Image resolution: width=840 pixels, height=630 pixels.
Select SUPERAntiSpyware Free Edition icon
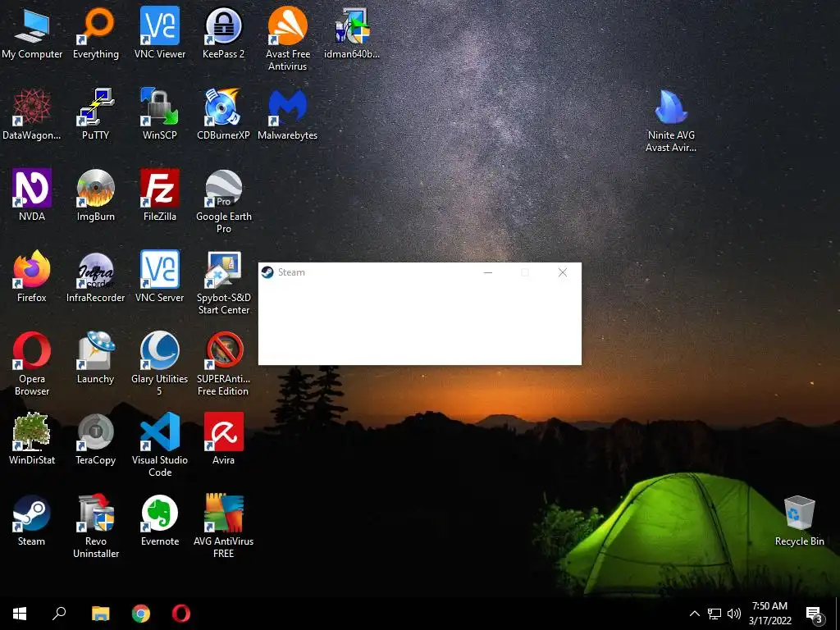pyautogui.click(x=223, y=363)
